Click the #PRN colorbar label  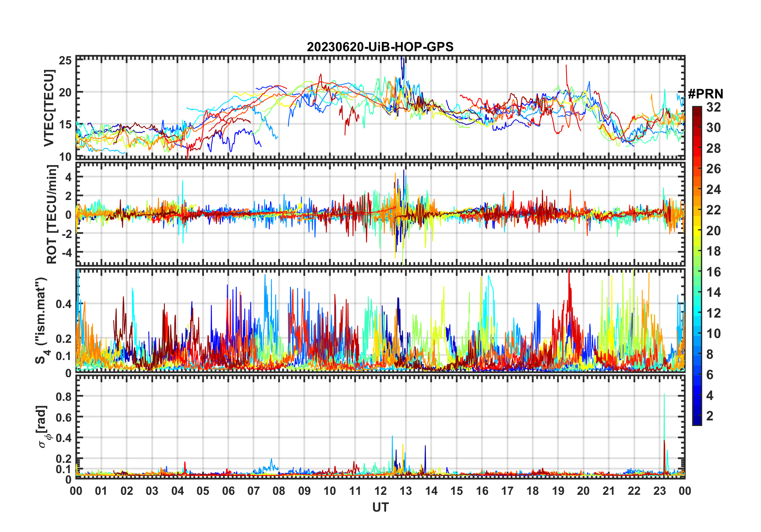point(705,94)
